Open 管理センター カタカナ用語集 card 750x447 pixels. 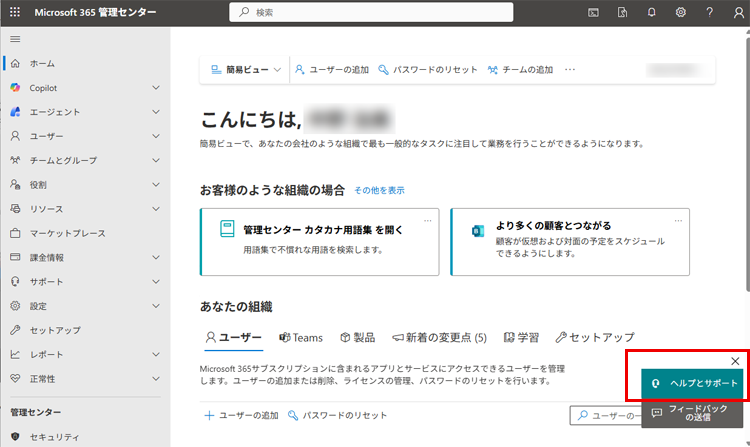click(320, 242)
